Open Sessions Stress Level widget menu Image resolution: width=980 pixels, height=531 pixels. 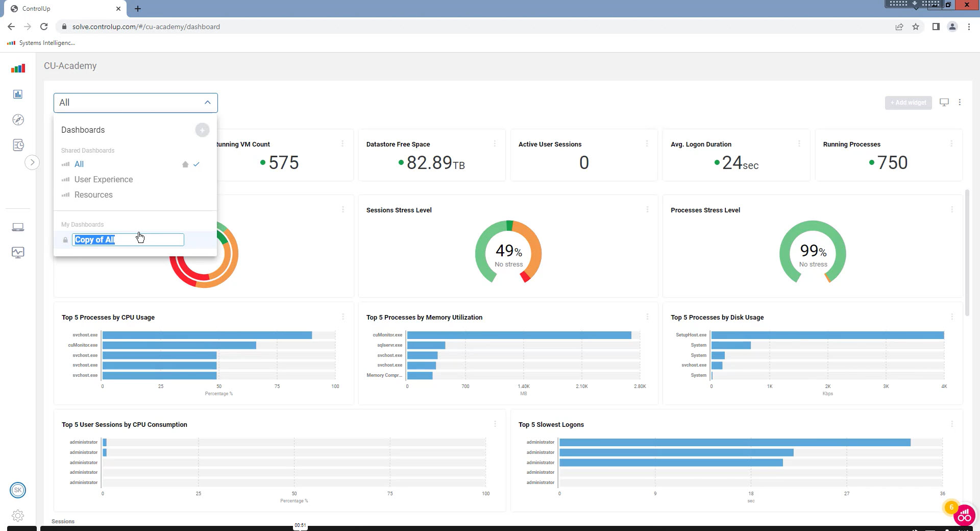(x=647, y=210)
